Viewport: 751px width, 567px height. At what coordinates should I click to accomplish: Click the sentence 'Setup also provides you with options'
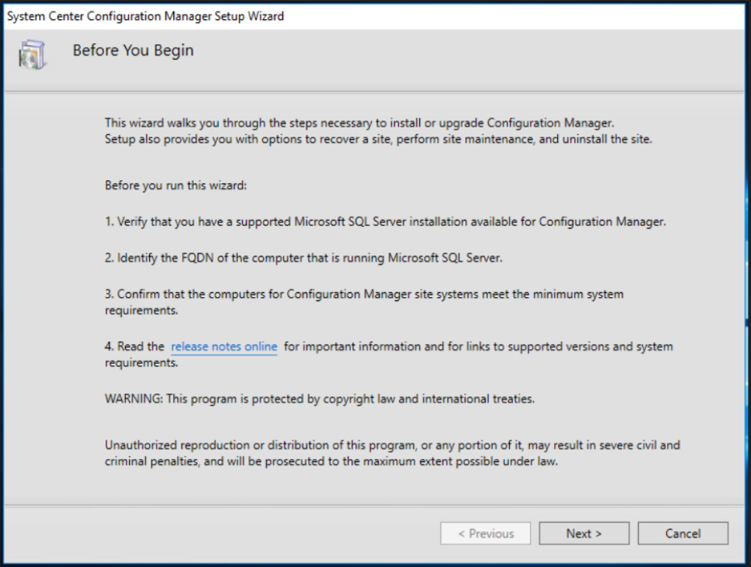click(378, 139)
